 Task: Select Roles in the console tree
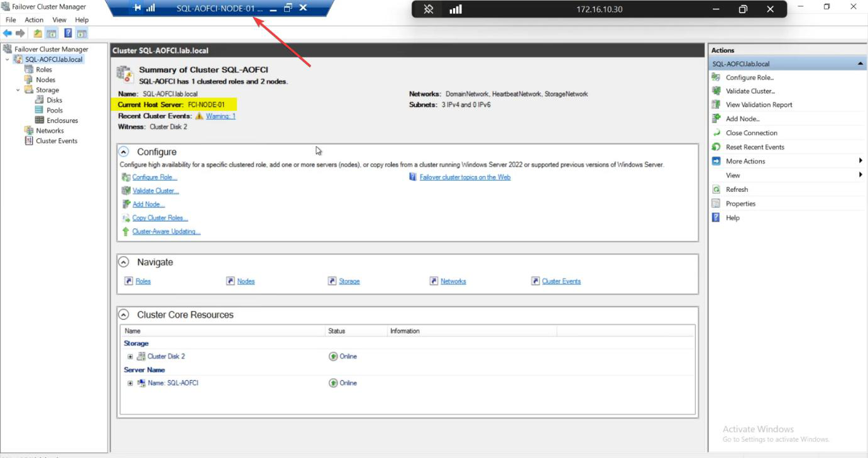44,70
